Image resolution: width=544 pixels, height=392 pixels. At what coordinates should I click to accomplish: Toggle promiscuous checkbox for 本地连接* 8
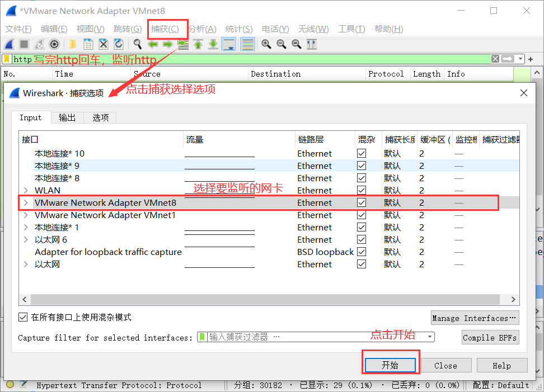pyautogui.click(x=362, y=178)
